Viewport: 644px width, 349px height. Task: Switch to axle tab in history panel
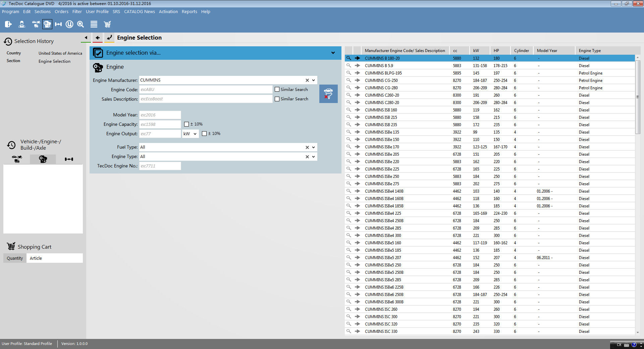[69, 159]
